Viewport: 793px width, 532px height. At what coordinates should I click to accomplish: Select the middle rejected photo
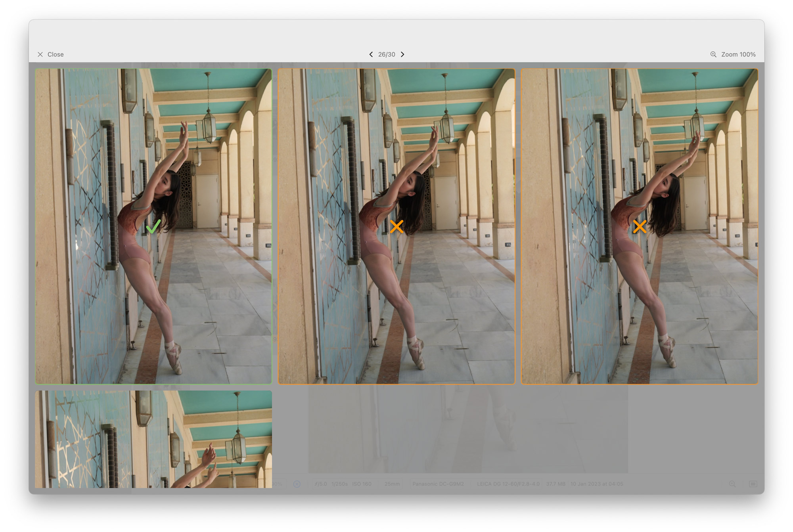[x=396, y=226]
